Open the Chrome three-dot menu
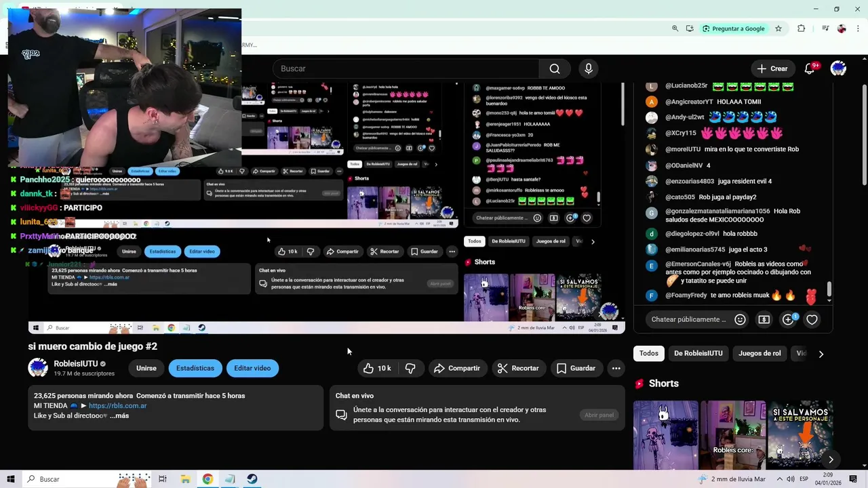The width and height of the screenshot is (868, 488). click(x=859, y=28)
